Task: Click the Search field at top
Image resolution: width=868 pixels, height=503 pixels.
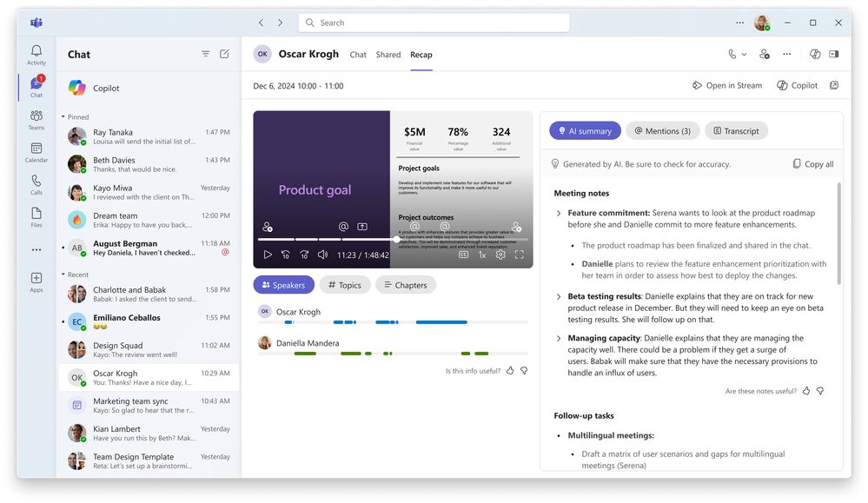Action: point(434,23)
